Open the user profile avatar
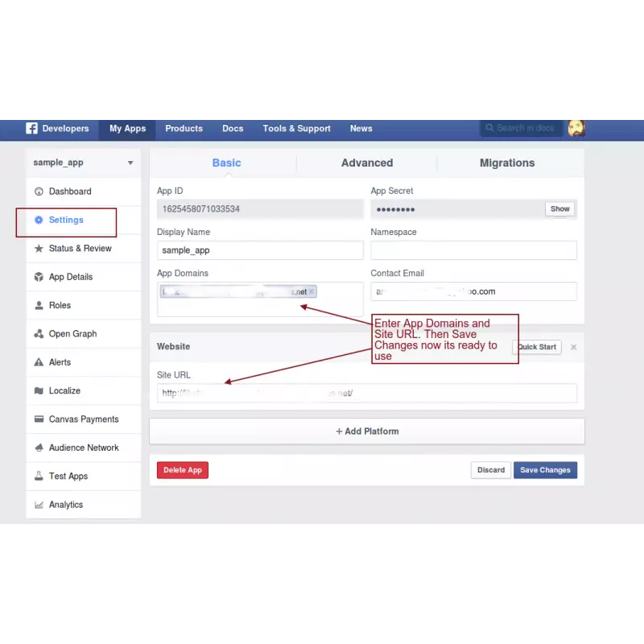 576,128
